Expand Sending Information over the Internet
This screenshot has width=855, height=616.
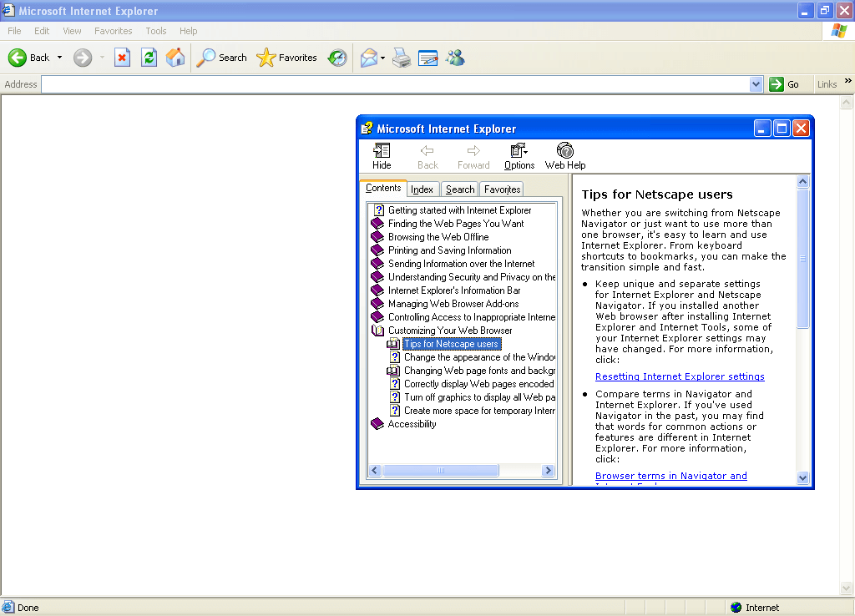point(461,263)
